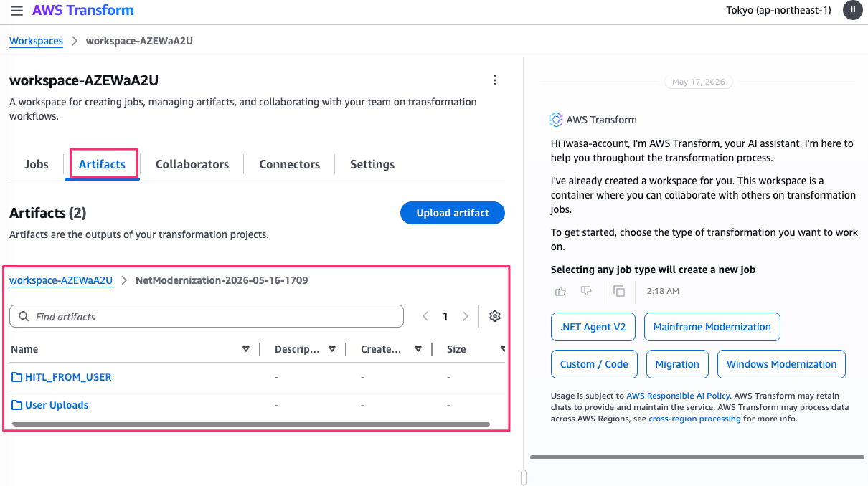Focus the Find artifacts search field
Viewport: 868px width, 486px height.
(x=207, y=316)
